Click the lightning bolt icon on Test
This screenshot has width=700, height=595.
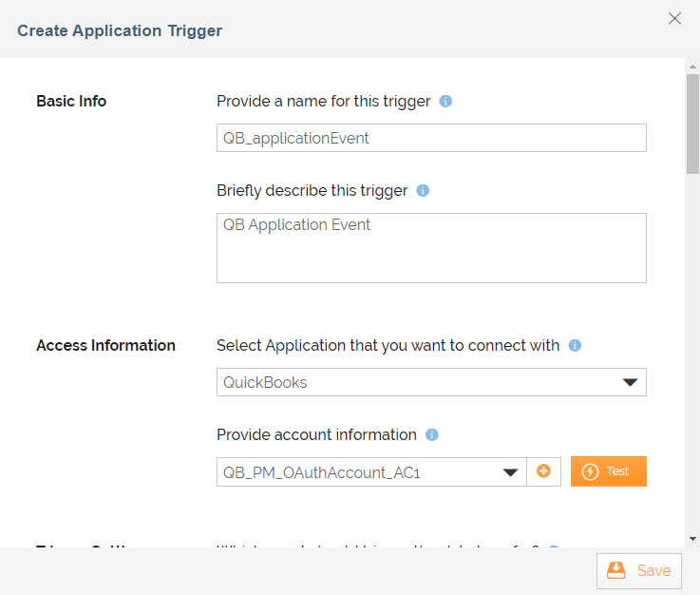point(590,471)
